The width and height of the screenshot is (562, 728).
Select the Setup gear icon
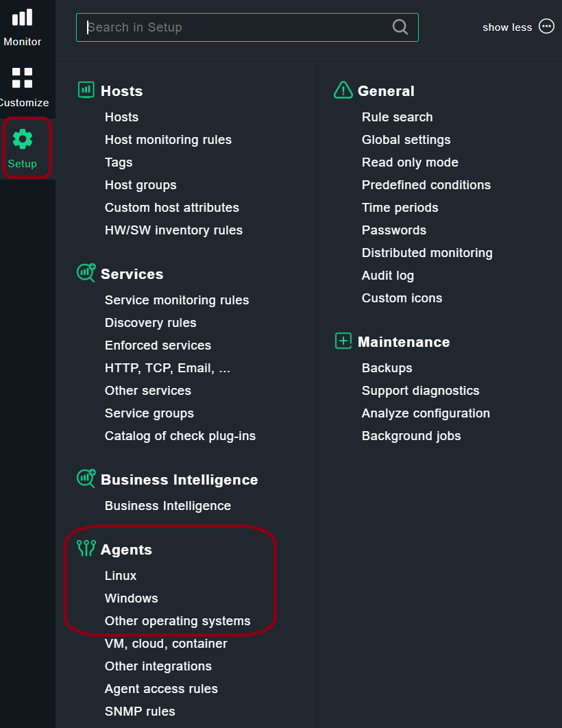[x=23, y=138]
